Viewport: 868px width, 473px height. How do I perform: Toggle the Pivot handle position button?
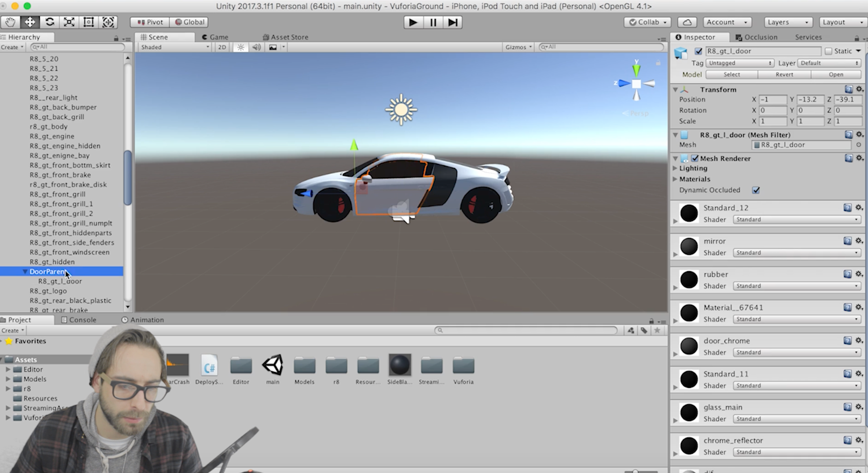tap(150, 22)
